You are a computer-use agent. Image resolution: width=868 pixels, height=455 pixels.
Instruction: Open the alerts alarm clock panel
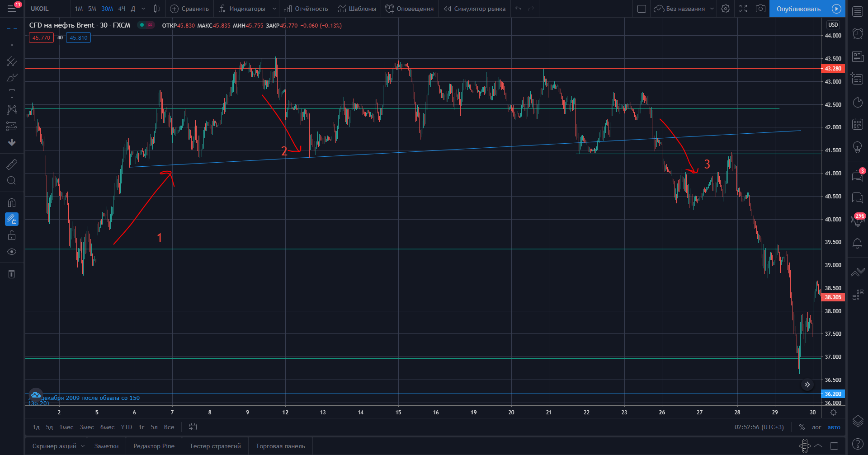[858, 33]
